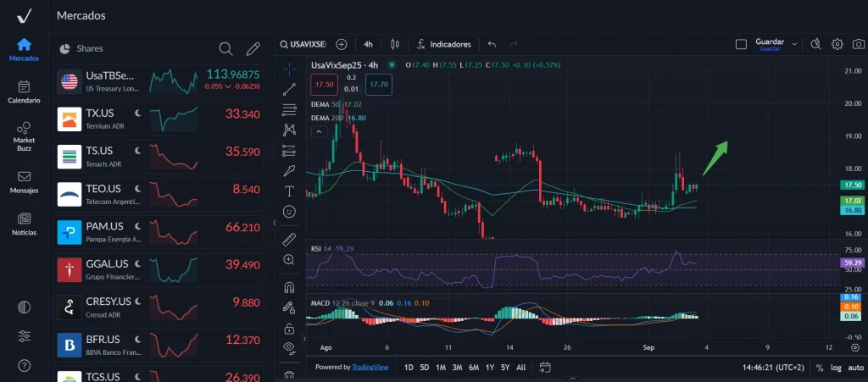Open chart settings gear
The height and width of the screenshot is (382, 868).
[x=837, y=44]
